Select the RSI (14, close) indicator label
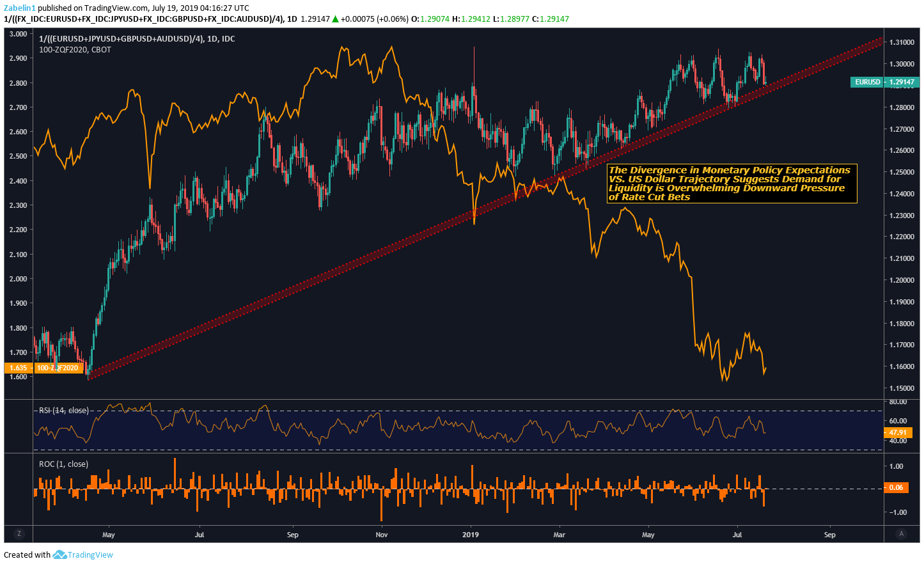This screenshot has width=924, height=566. pyautogui.click(x=64, y=411)
